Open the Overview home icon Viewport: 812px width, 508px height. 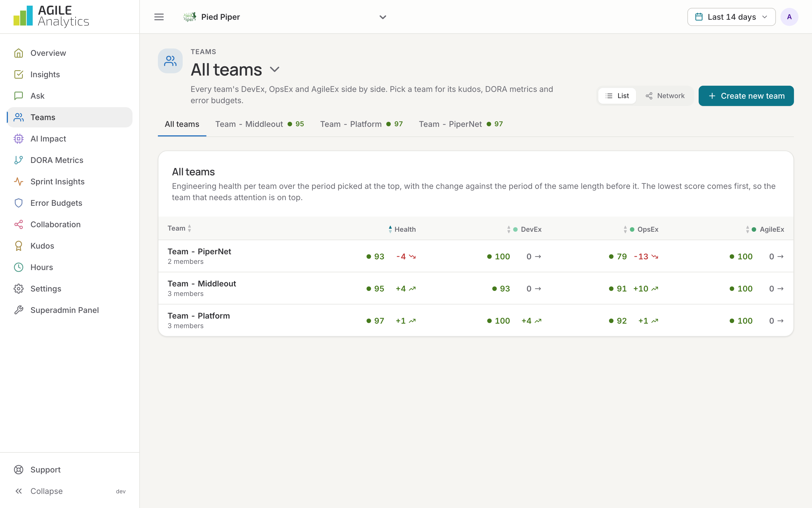click(19, 53)
